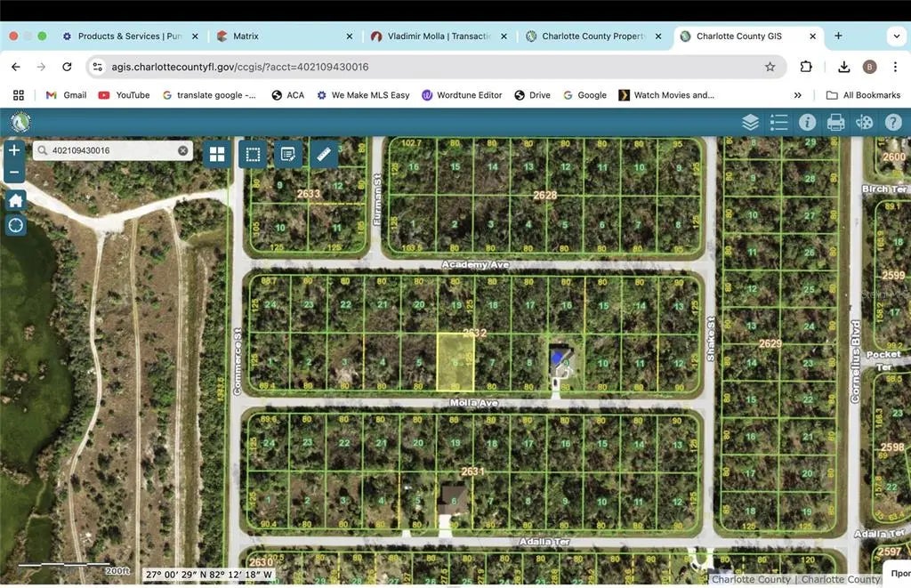This screenshot has width=911, height=588.
Task: Return map to home extent
Action: (x=15, y=200)
